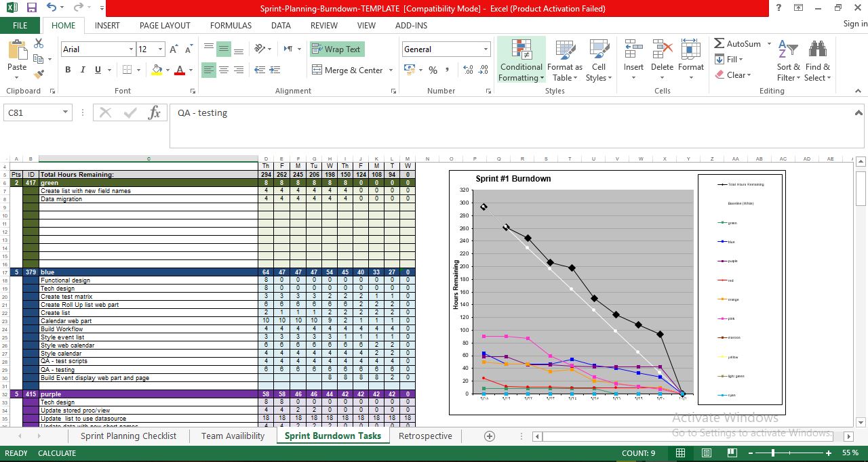Open the font size 12 dropdown
Screen dimensions: 868x462
(160, 49)
